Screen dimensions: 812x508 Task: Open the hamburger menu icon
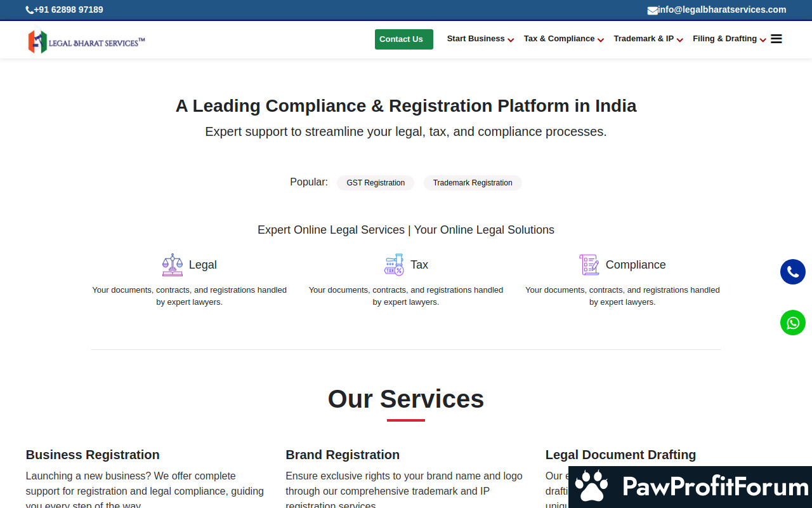[x=776, y=39]
